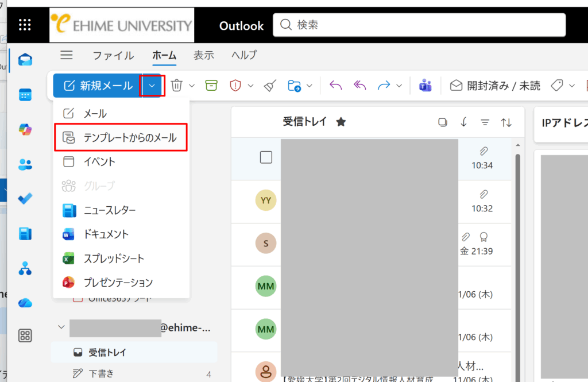The height and width of the screenshot is (382, 588).
Task: Click the Reply All arrow icon
Action: [360, 86]
